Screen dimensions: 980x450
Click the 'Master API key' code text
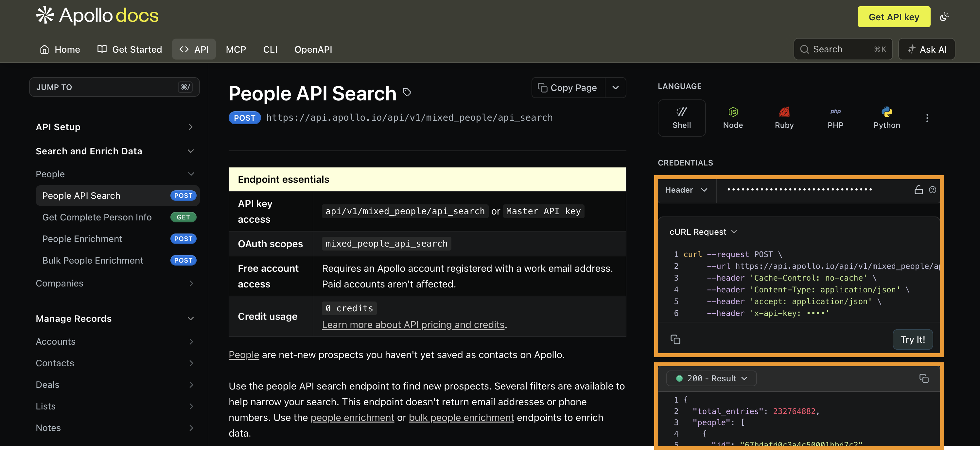(x=543, y=211)
